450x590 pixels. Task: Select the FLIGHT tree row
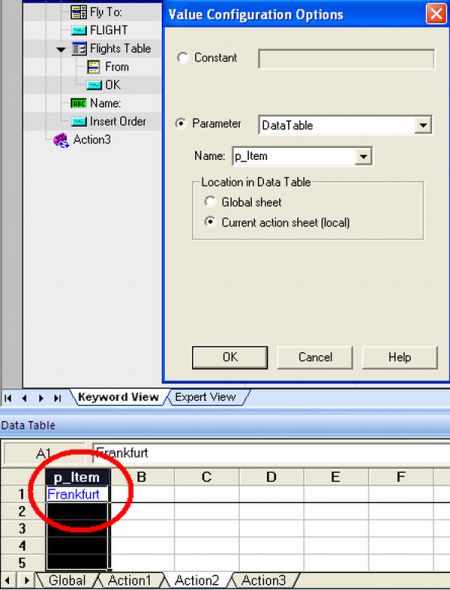pyautogui.click(x=93, y=30)
